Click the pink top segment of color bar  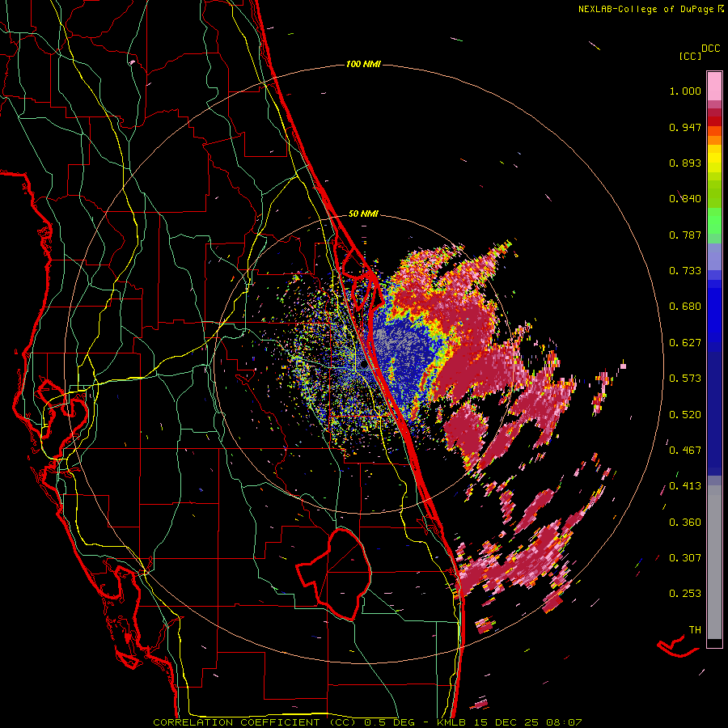(x=714, y=86)
